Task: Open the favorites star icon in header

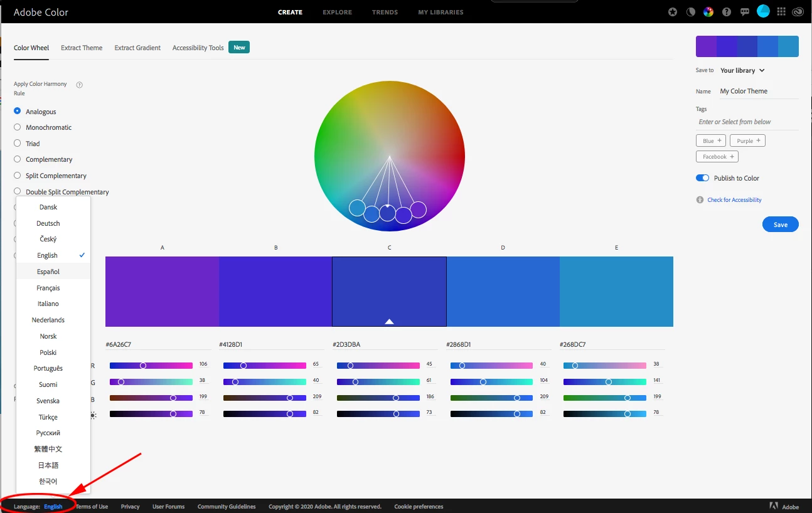Action: (673, 12)
